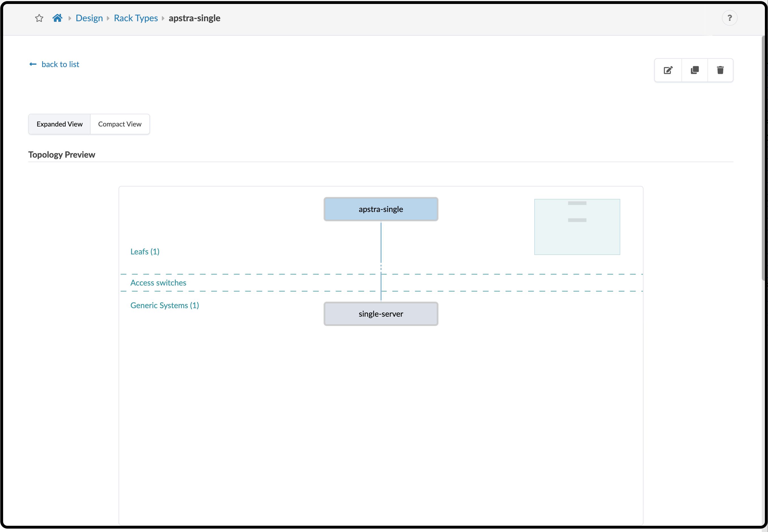768x532 pixels.
Task: Switch to Expanded View
Action: point(59,124)
